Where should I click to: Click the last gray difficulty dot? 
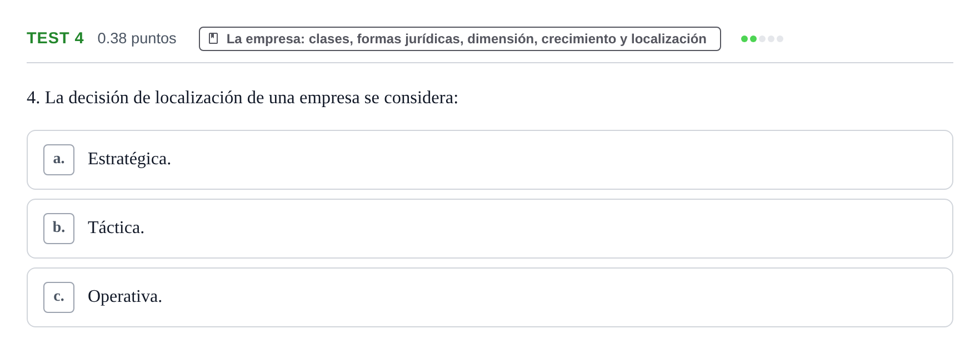[x=780, y=39]
